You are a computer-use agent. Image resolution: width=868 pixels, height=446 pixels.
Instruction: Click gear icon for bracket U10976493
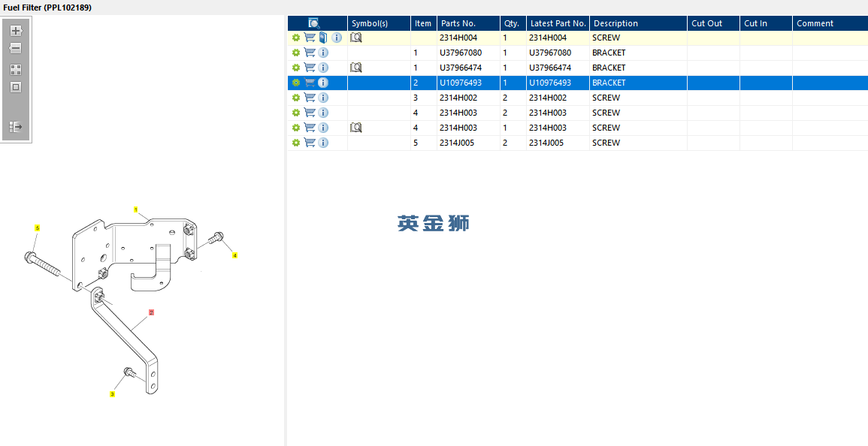pyautogui.click(x=296, y=83)
